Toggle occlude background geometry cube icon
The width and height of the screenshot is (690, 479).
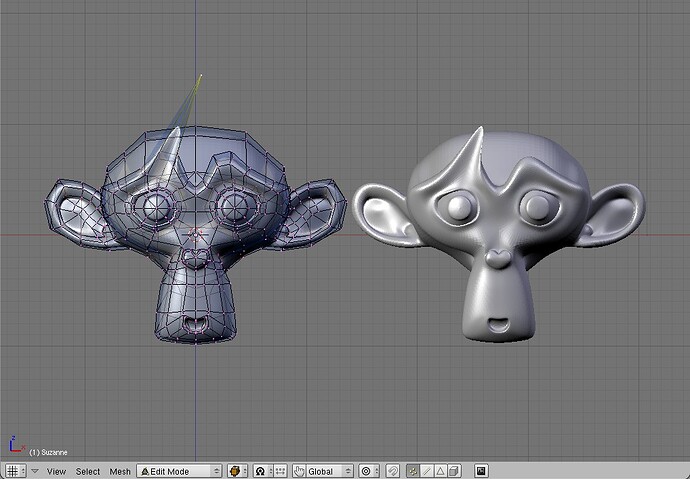[x=454, y=471]
